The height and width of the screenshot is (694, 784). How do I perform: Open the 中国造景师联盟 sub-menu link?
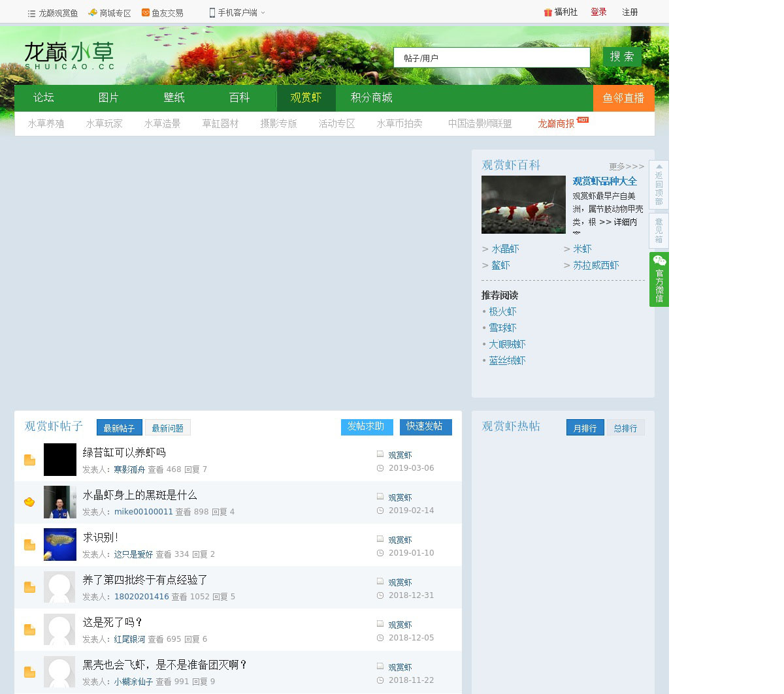(480, 123)
